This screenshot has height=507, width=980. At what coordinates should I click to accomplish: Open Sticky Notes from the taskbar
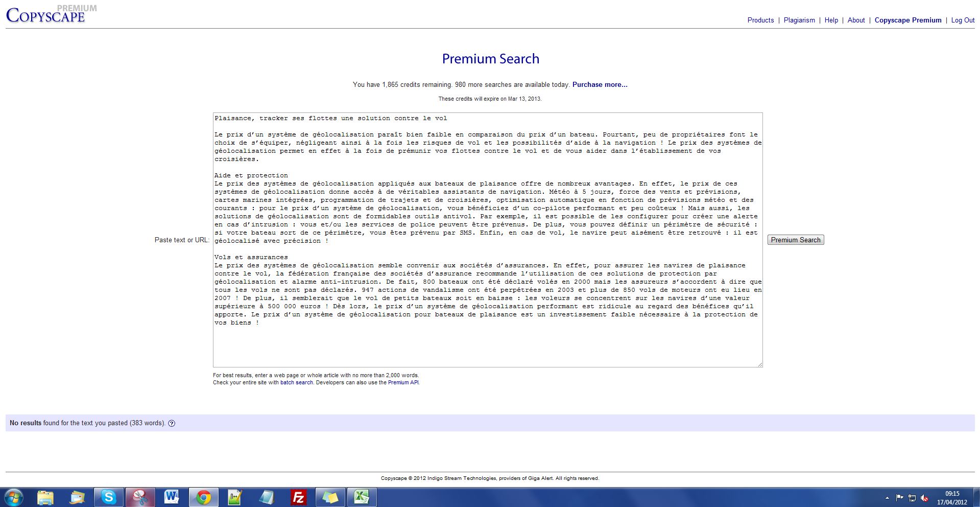pyautogui.click(x=330, y=497)
